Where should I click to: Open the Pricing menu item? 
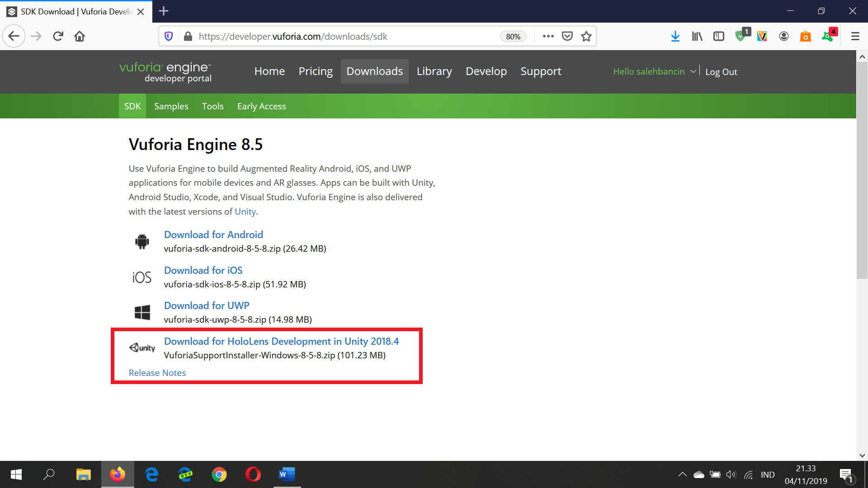(x=316, y=71)
